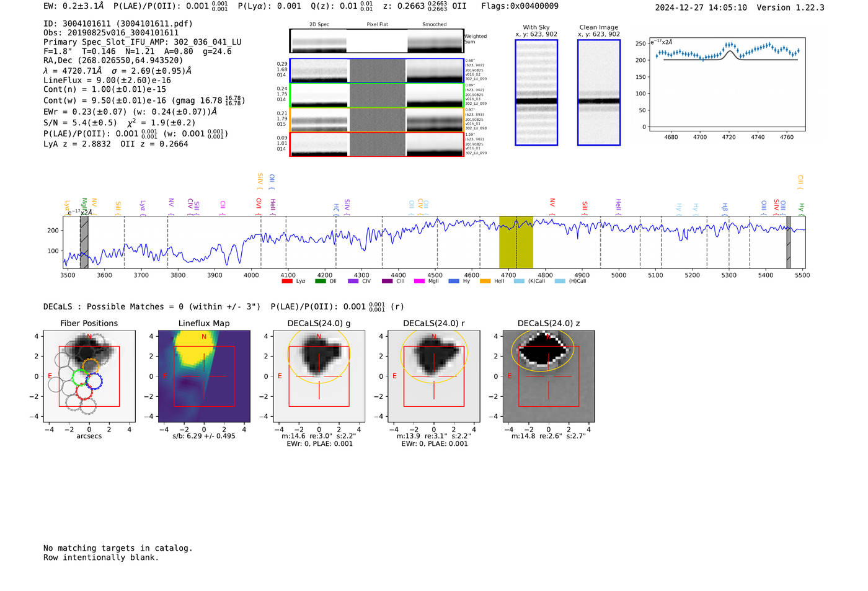Select the blue-bordered 2D spectrum row

(377, 71)
